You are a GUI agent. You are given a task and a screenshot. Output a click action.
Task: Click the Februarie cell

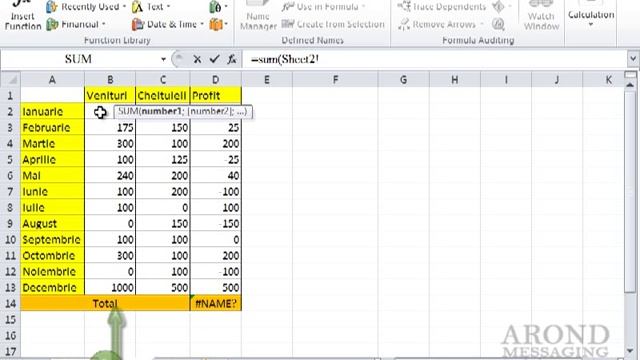[x=52, y=127]
